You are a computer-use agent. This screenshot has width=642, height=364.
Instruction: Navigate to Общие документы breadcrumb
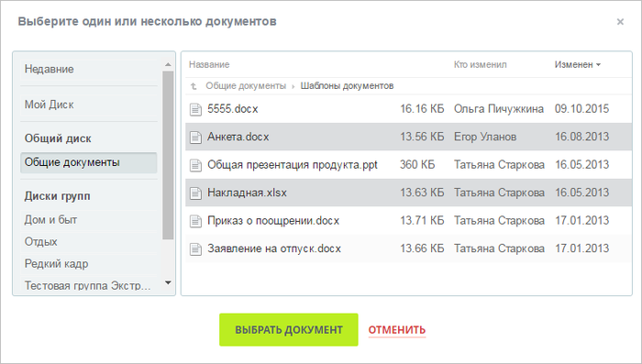tap(246, 86)
